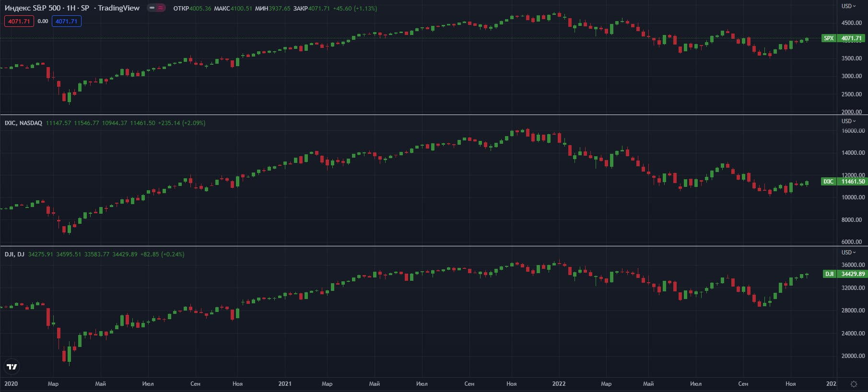Click the green SPX symbol tag
This screenshot has height=392, width=868.
pyautogui.click(x=829, y=38)
